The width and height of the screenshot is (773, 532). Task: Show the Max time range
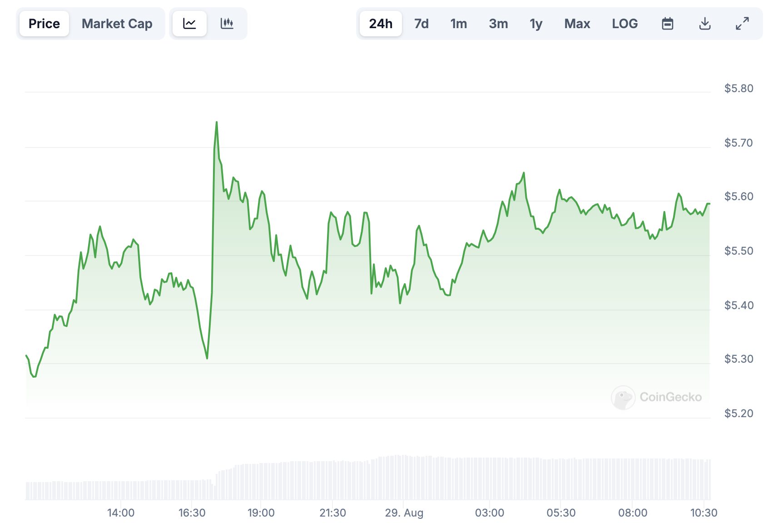pyautogui.click(x=577, y=24)
